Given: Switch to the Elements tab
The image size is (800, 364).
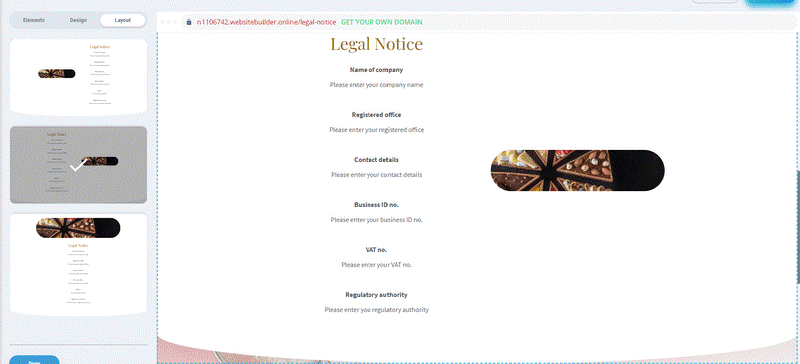Looking at the screenshot, I should coord(34,20).
